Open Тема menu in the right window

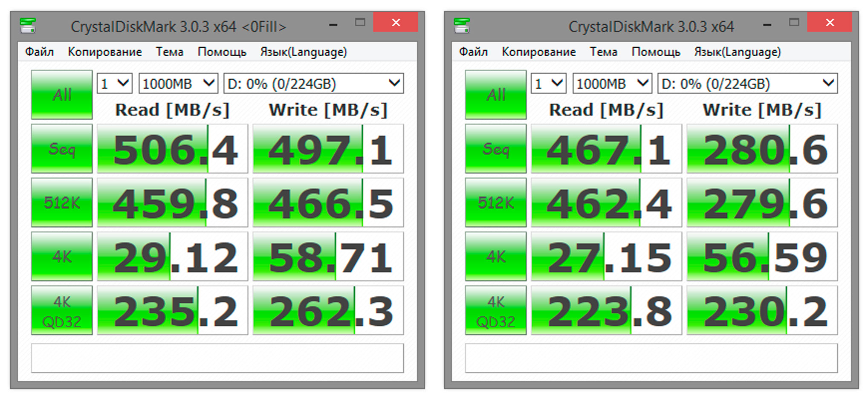click(x=603, y=52)
